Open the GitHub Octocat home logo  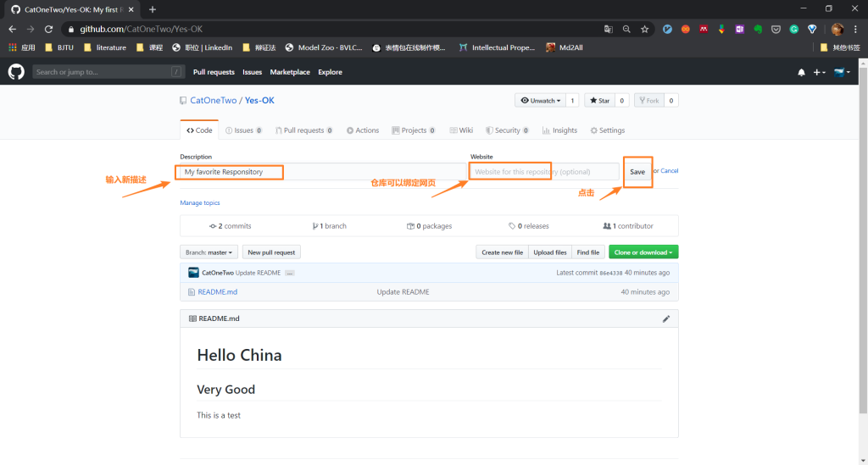(16, 72)
